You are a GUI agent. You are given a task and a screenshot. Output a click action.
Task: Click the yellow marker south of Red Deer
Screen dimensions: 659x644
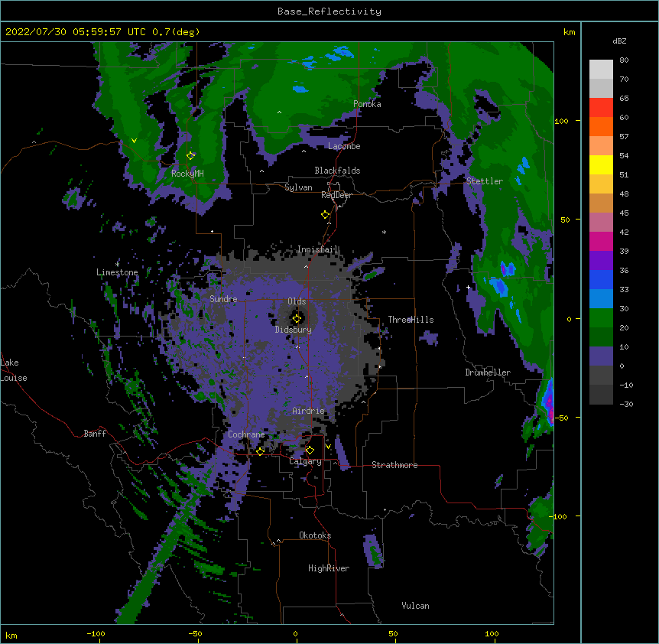point(325,215)
